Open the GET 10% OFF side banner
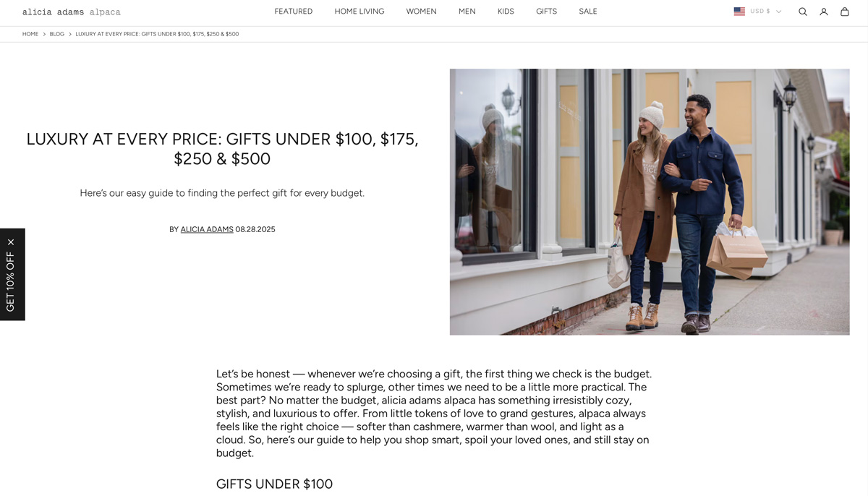 [11, 282]
